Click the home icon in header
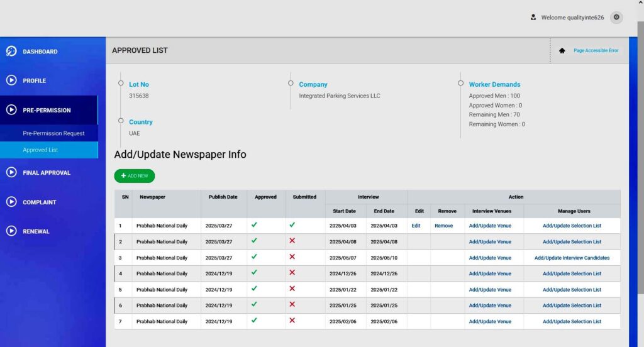This screenshot has height=347, width=644. pos(562,50)
